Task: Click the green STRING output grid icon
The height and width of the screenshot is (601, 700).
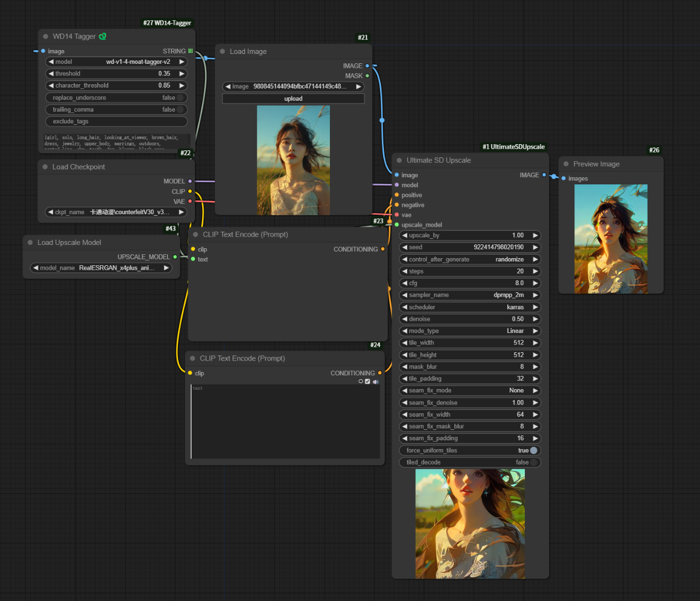Action: pos(191,51)
